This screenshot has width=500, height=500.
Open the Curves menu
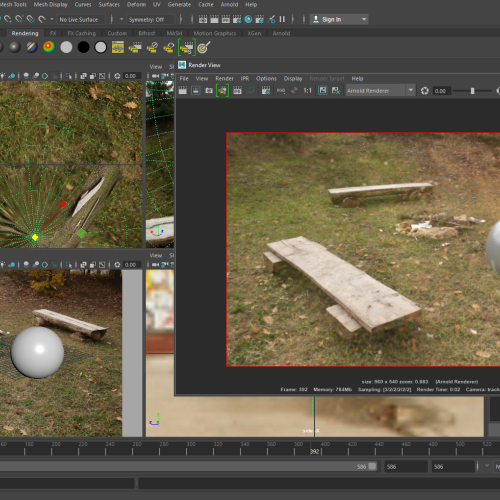click(83, 5)
